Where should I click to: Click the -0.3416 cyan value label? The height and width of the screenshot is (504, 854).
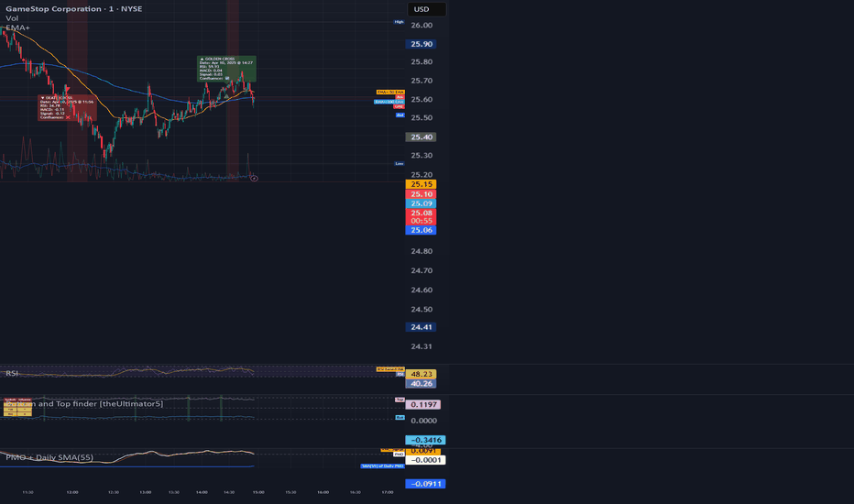(425, 440)
